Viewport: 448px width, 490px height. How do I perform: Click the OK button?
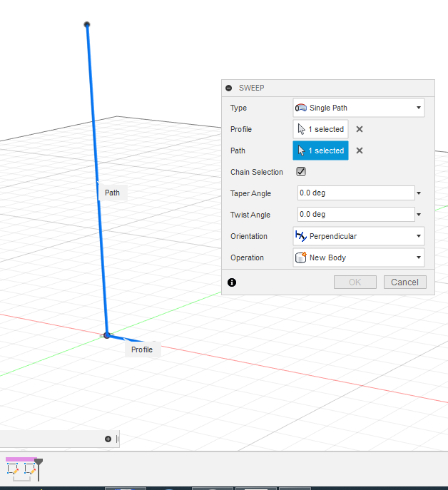pyautogui.click(x=355, y=282)
